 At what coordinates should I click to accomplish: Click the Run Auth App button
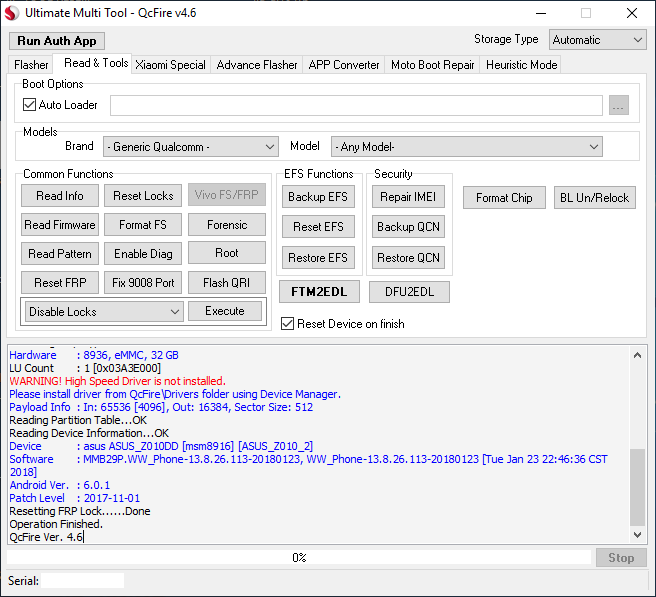point(57,41)
